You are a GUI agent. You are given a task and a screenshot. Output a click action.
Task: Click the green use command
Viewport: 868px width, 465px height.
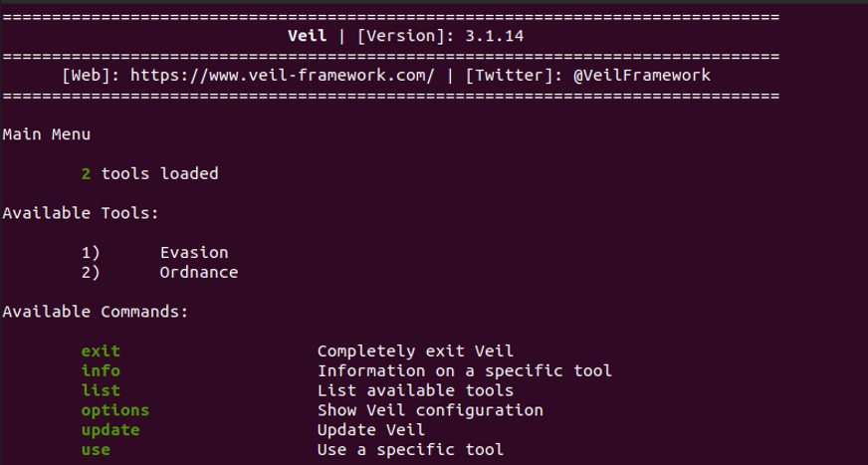pyautogui.click(x=96, y=450)
